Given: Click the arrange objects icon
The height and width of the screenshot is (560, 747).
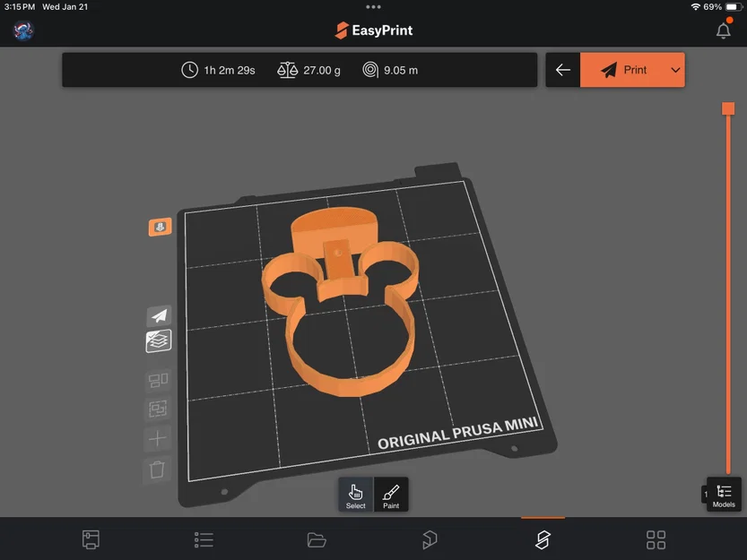Looking at the screenshot, I should [x=158, y=380].
